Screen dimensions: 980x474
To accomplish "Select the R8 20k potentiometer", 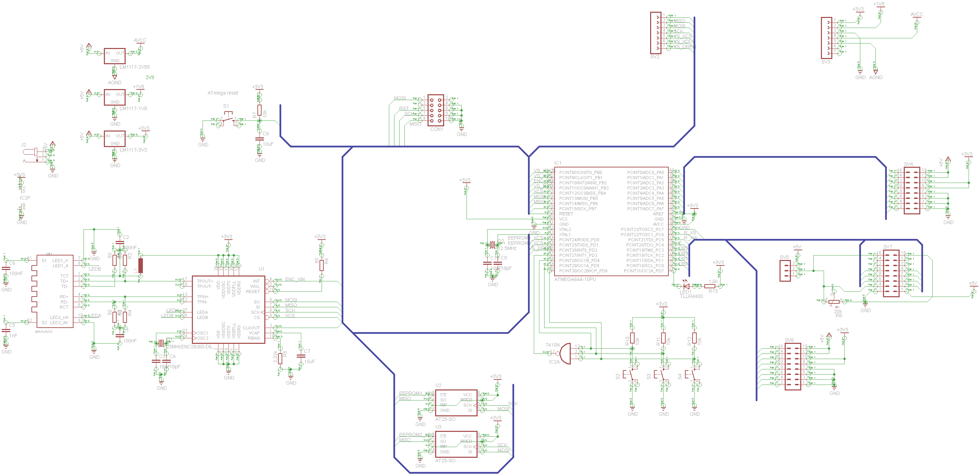I will 834,302.
